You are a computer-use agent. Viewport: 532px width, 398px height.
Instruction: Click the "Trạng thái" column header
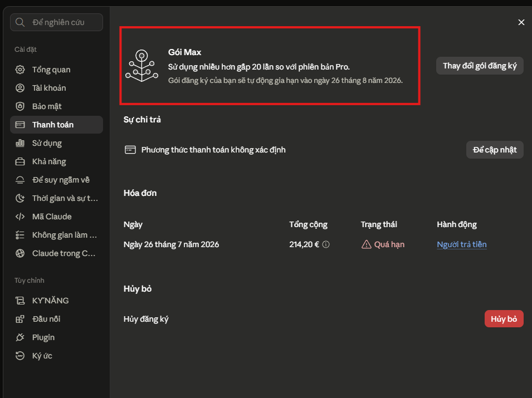[379, 224]
